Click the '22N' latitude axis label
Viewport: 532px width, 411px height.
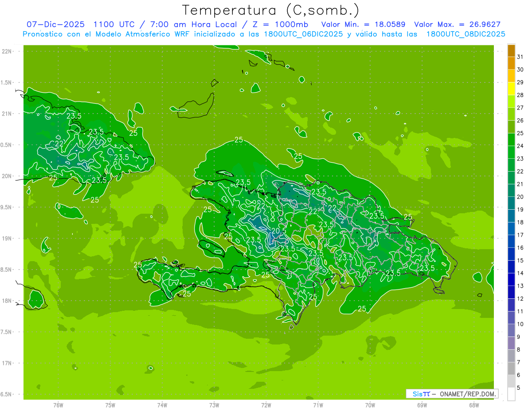click(x=7, y=51)
